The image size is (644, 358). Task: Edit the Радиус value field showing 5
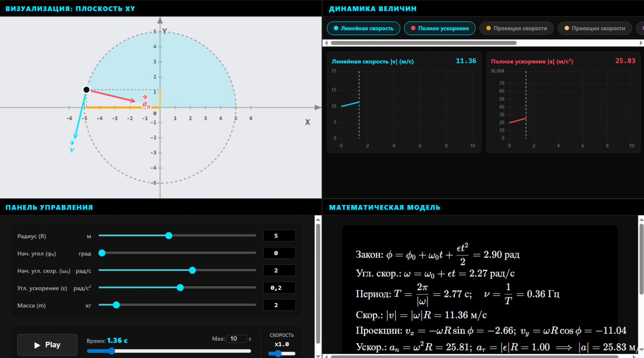click(x=279, y=236)
